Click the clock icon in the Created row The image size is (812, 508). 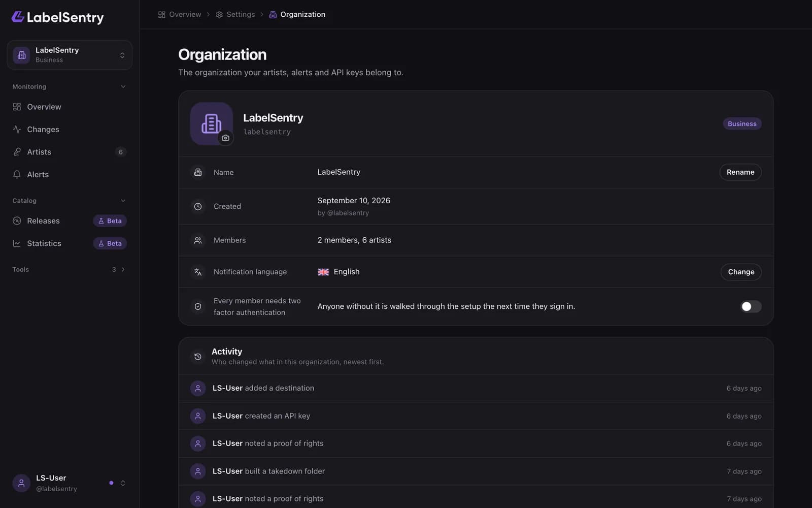tap(198, 206)
